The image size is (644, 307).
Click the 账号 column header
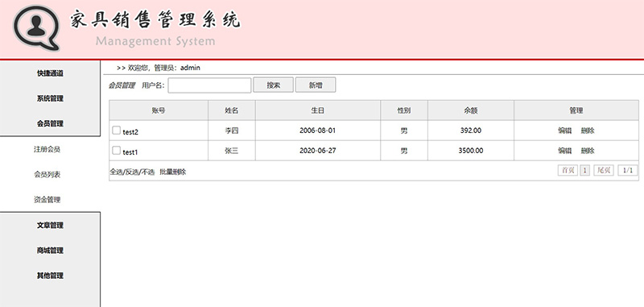[x=159, y=110]
